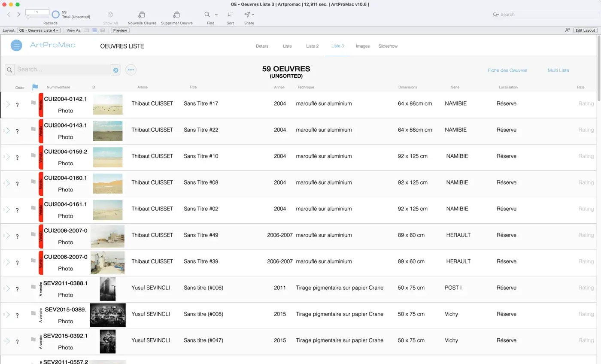Expand the row for Sans titre (#006)

coord(8,288)
